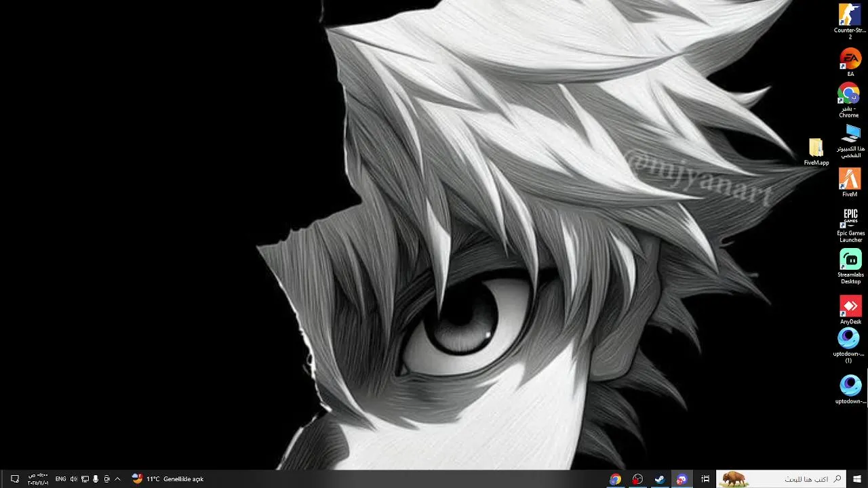
Task: Open Chrome from the taskbar
Action: tap(615, 479)
